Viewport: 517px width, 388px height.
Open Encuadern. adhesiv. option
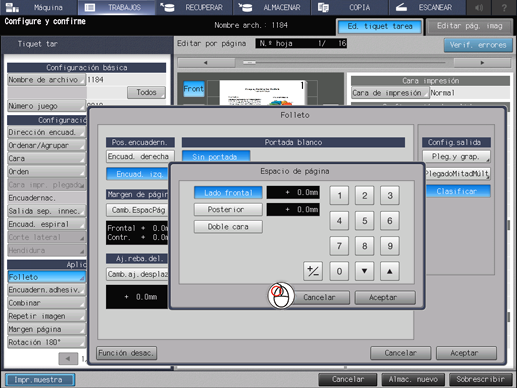[x=46, y=290]
